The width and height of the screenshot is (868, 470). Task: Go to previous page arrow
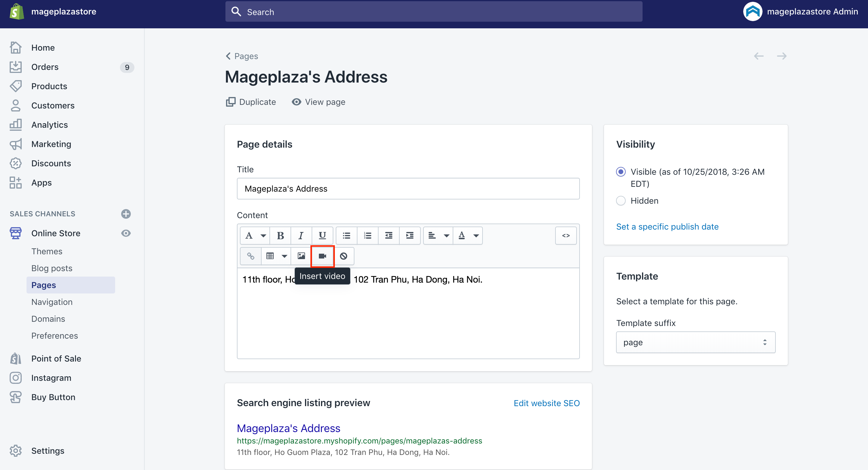pos(759,56)
